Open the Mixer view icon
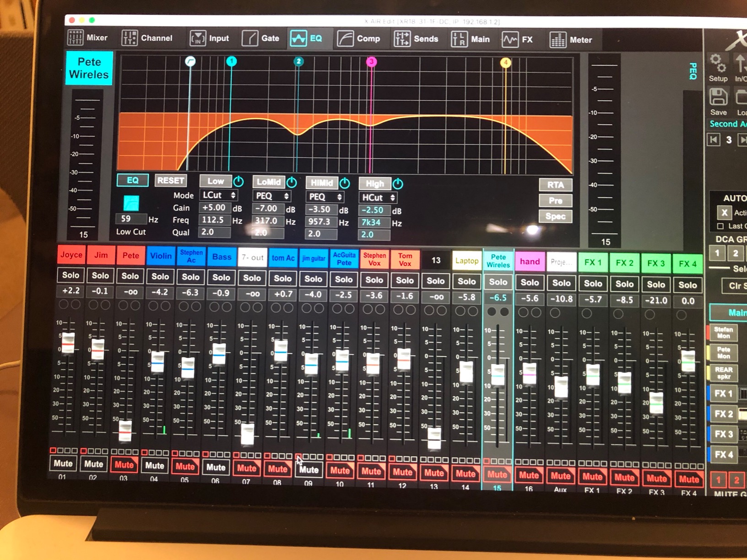The height and width of the screenshot is (560, 747). 76,38
